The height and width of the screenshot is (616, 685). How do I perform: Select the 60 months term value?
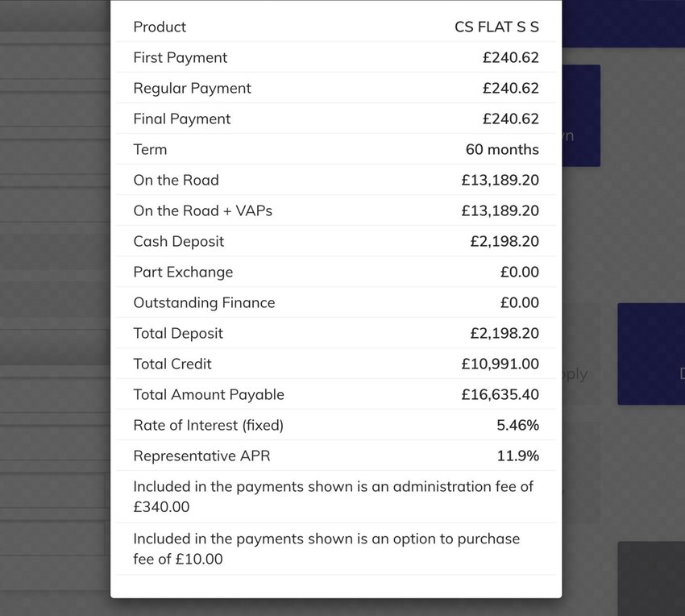(502, 149)
